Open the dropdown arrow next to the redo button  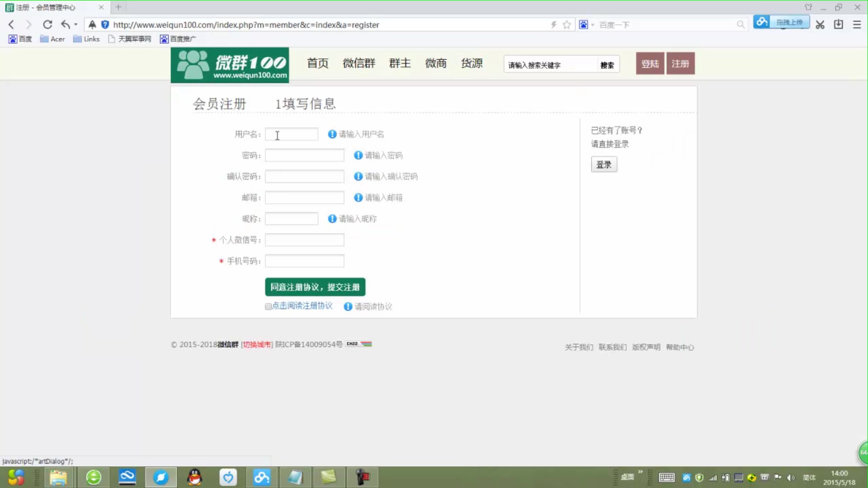75,25
